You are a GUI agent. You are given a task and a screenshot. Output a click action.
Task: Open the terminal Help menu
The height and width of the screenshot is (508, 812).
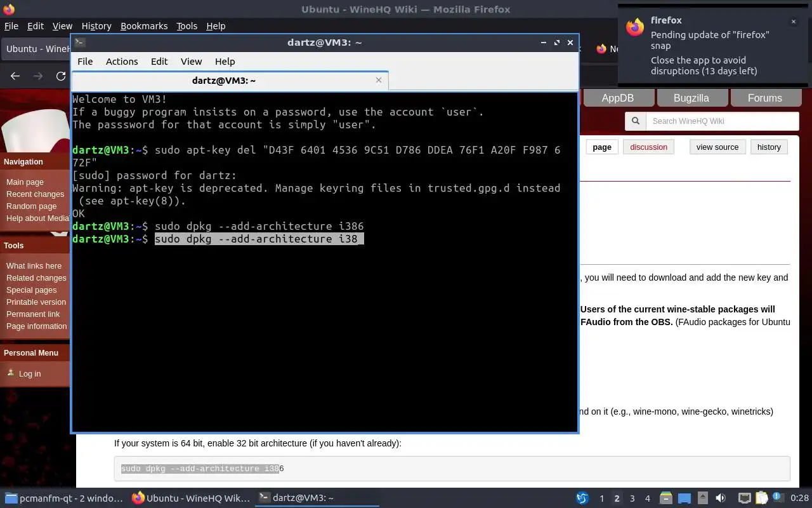(225, 62)
